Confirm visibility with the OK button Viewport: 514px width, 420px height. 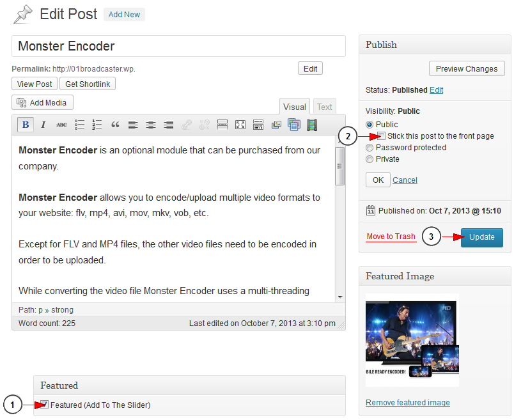378,180
